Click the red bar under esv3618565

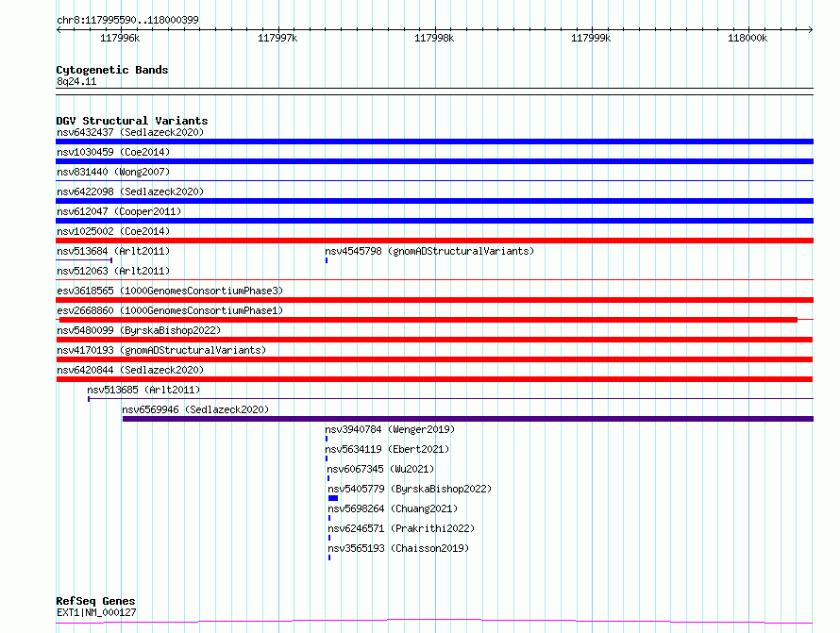(x=434, y=300)
